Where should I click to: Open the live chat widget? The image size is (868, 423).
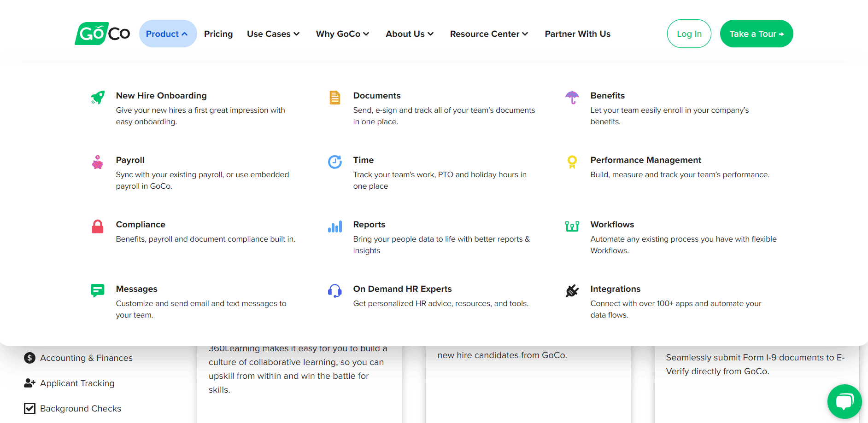(845, 401)
